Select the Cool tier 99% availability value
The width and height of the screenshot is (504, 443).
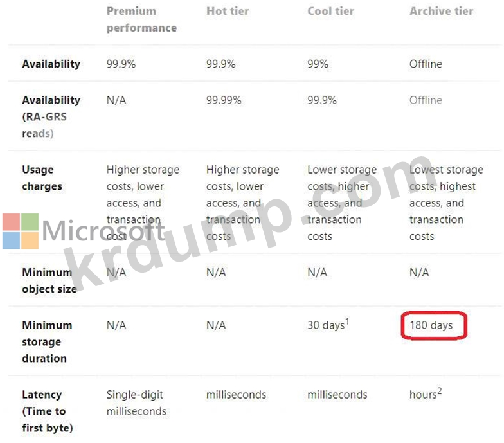pyautogui.click(x=318, y=64)
